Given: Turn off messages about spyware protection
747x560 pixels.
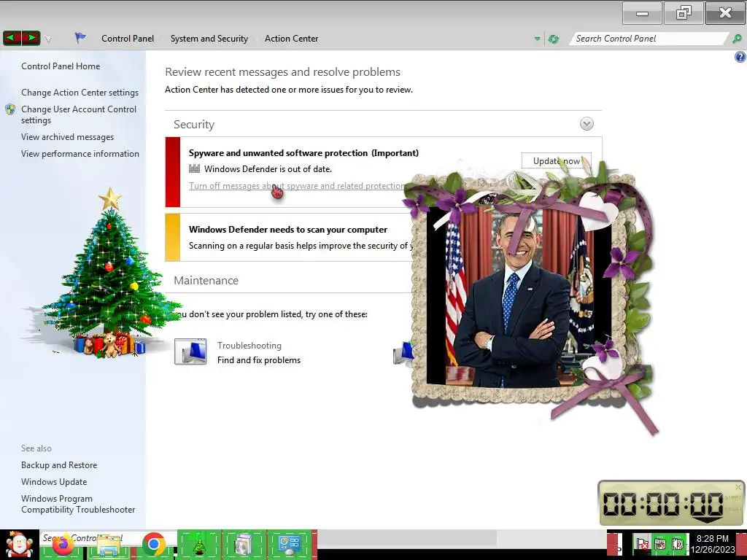Looking at the screenshot, I should click(296, 186).
